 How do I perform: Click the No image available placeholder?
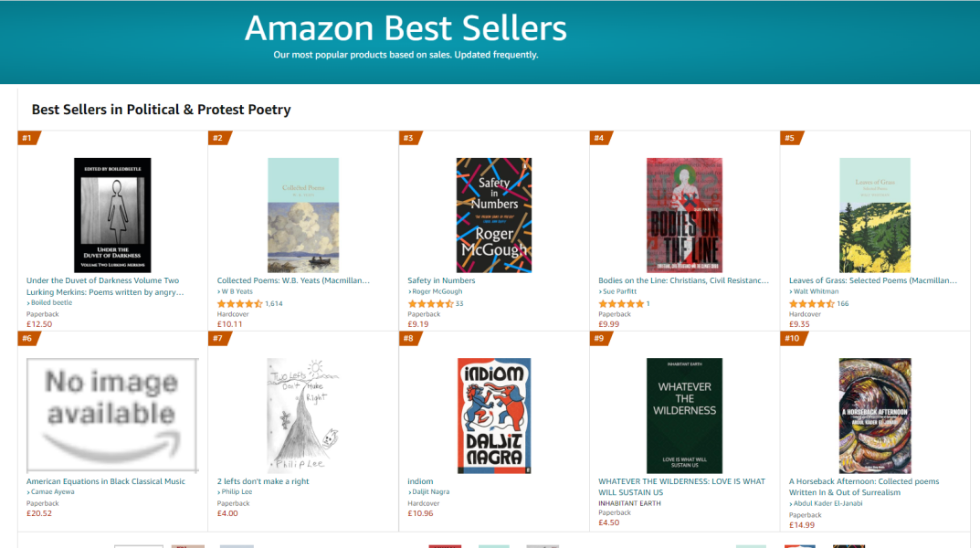[x=112, y=415]
